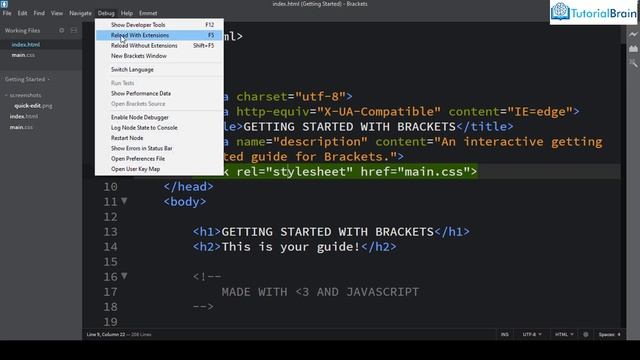
Task: Select Open User Key Map
Action: tap(159, 169)
